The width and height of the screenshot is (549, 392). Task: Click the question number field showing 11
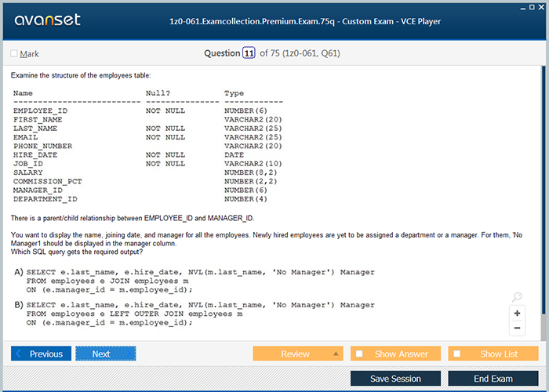(x=249, y=53)
